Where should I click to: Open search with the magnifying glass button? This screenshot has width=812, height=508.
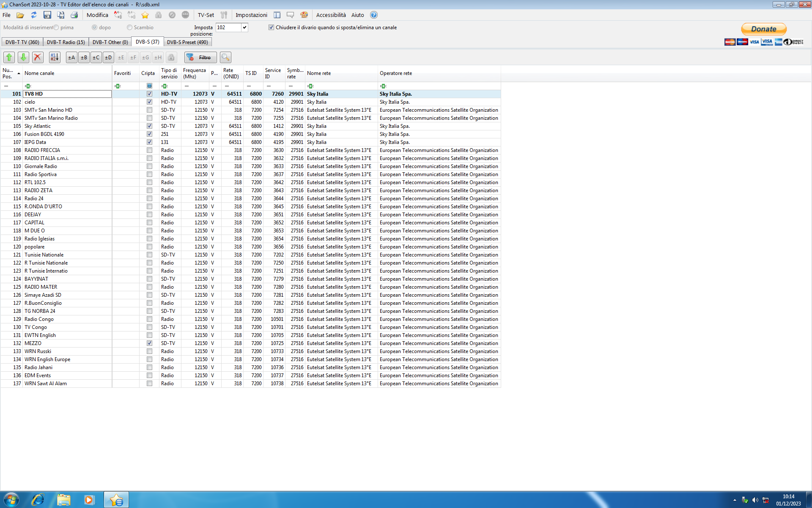(225, 57)
